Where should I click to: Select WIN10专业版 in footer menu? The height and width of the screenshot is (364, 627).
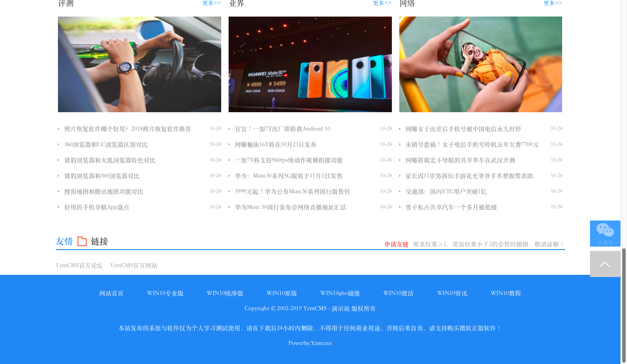(165, 294)
